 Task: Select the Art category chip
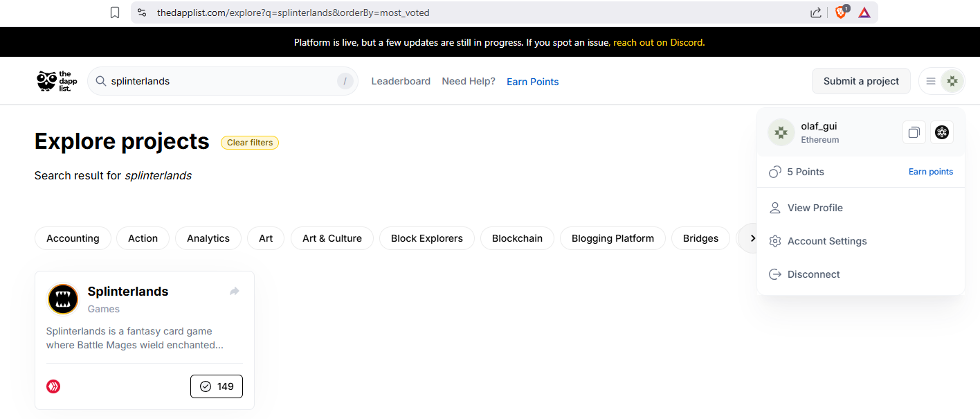tap(266, 238)
